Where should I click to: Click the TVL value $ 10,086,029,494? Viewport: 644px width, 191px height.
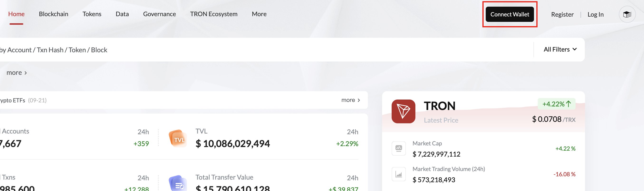[232, 144]
